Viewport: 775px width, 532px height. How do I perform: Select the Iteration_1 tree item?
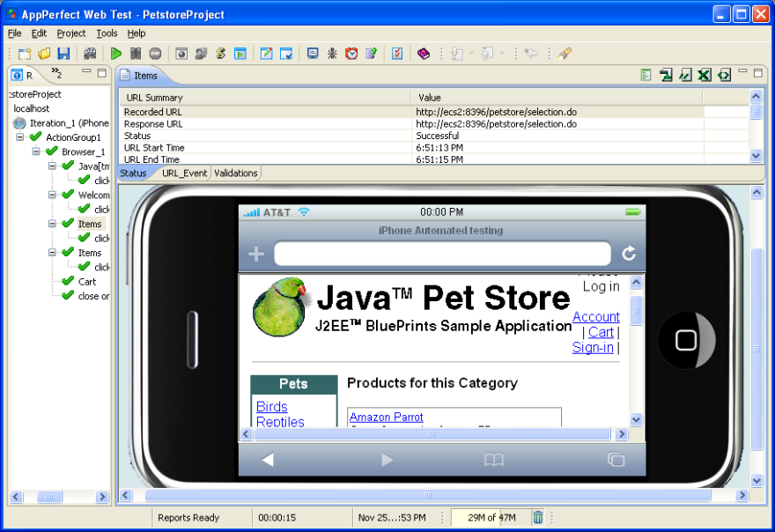tap(69, 122)
